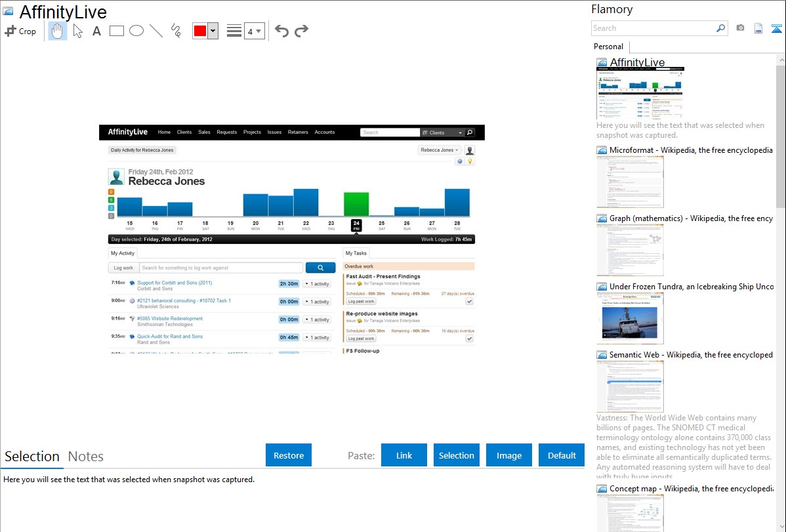Open Projects in AffinityLive navigation
786x532 pixels.
(252, 133)
